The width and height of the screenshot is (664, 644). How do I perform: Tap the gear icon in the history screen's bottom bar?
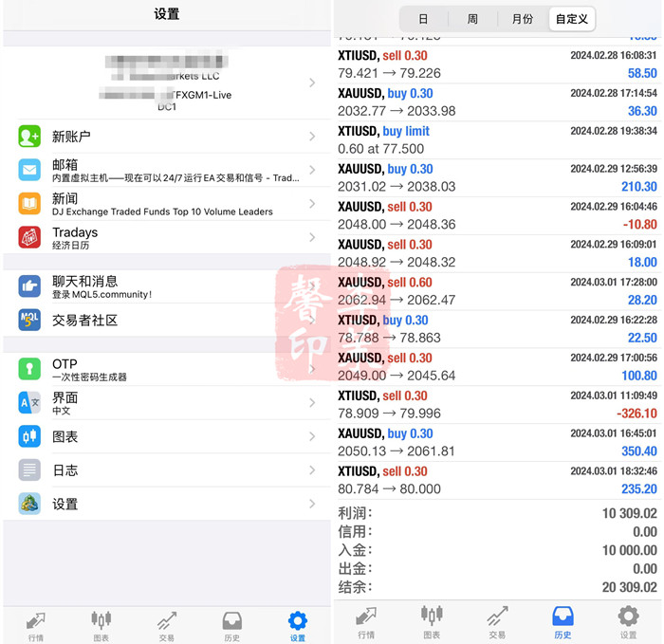click(x=628, y=619)
